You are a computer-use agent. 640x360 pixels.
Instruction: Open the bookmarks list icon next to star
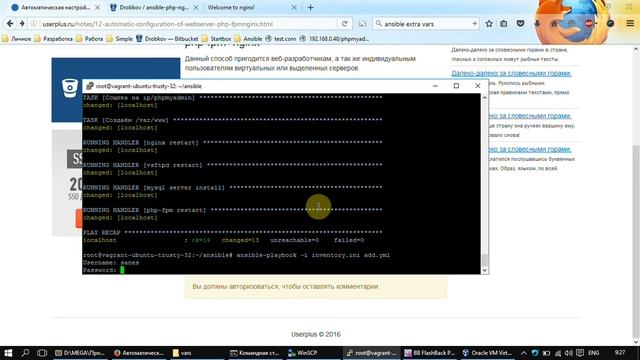[504, 24]
